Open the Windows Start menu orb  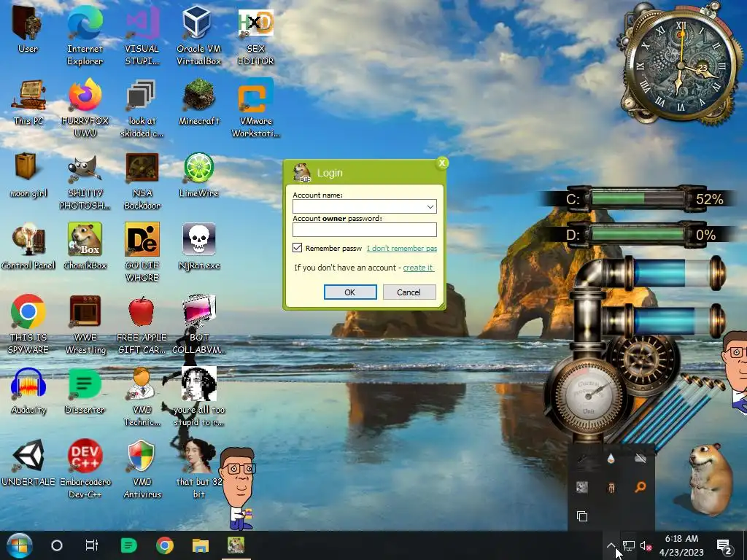[19, 545]
